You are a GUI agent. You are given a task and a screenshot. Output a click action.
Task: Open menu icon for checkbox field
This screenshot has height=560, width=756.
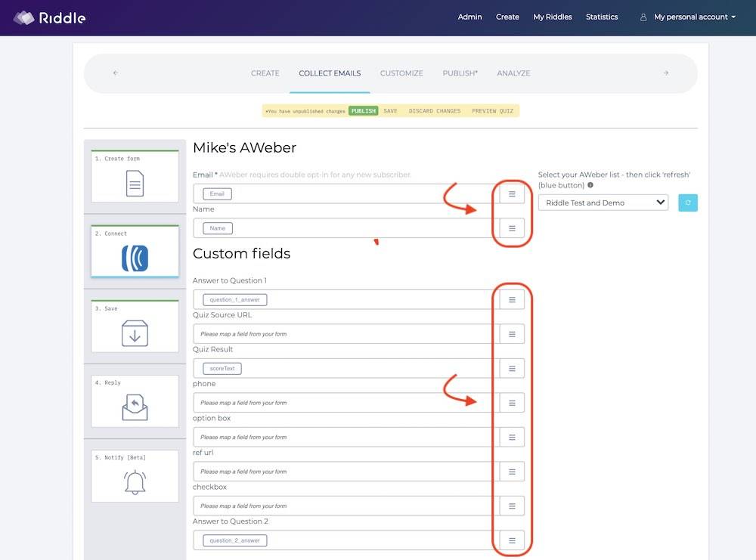point(512,506)
